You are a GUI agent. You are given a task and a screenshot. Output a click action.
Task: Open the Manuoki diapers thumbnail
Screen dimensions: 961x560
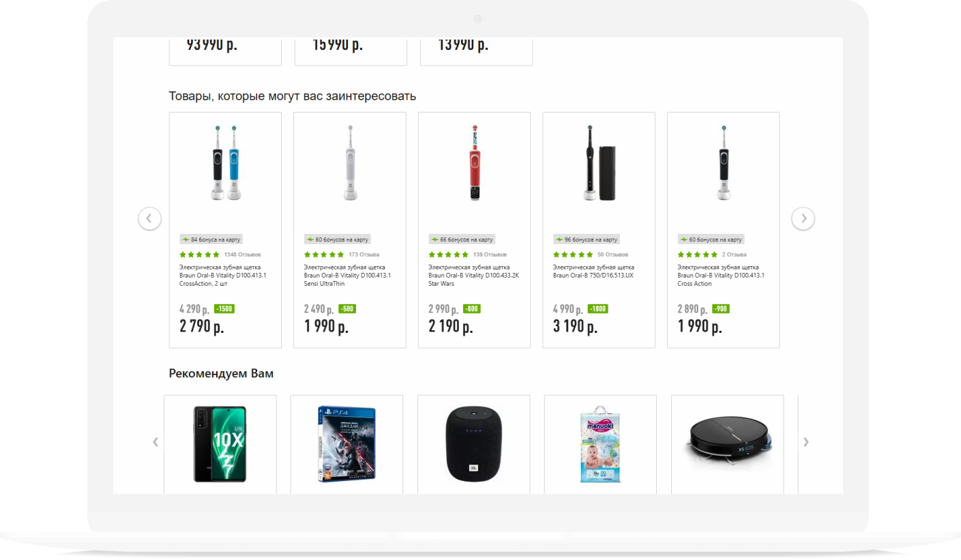point(600,444)
